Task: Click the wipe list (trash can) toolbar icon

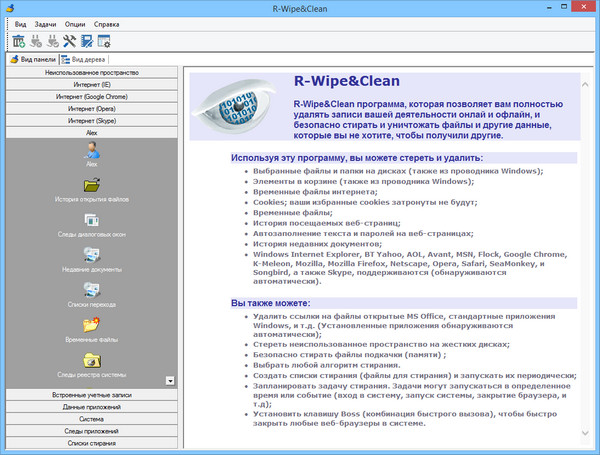Action: [x=19, y=41]
